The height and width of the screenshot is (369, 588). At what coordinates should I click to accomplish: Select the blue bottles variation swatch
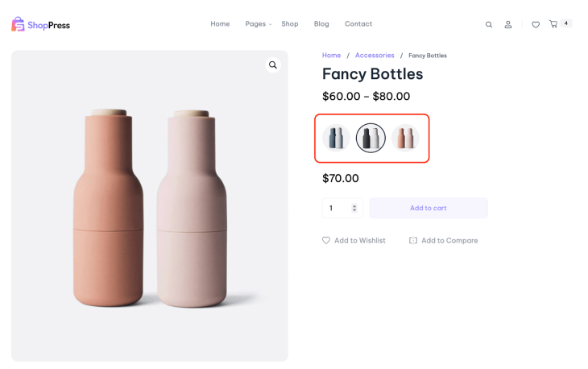point(337,139)
